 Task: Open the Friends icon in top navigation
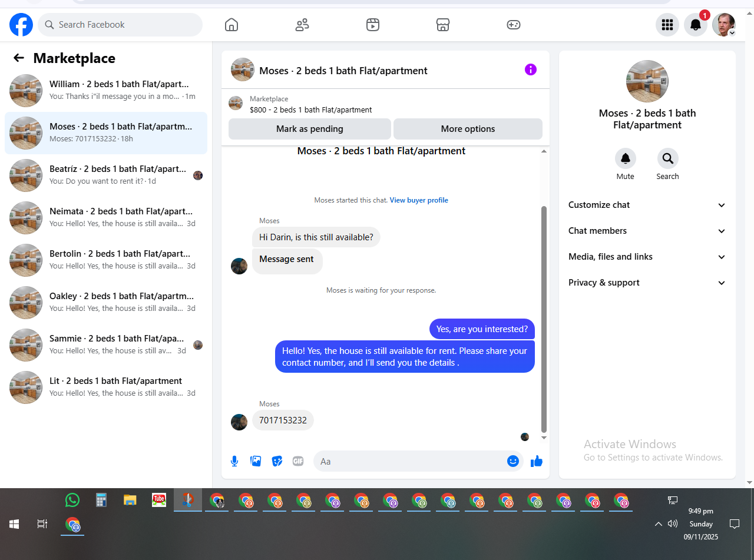coord(302,25)
